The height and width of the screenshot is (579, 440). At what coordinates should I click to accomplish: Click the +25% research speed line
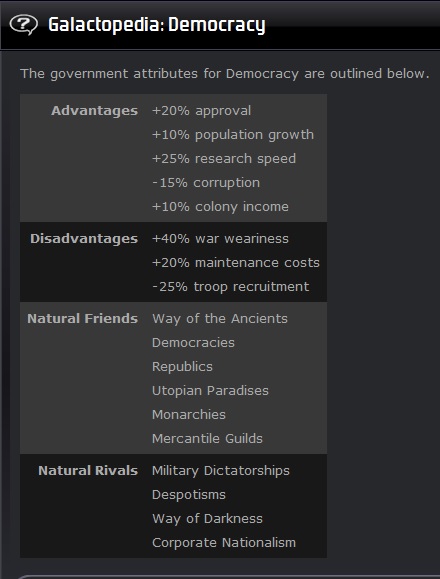click(x=224, y=159)
